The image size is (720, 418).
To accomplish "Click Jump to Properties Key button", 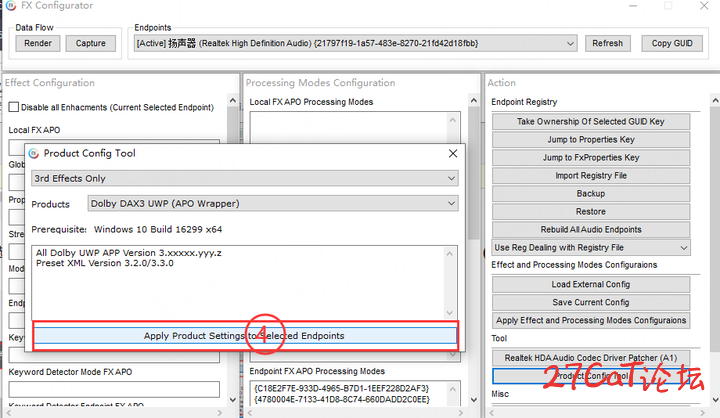I will 591,139.
